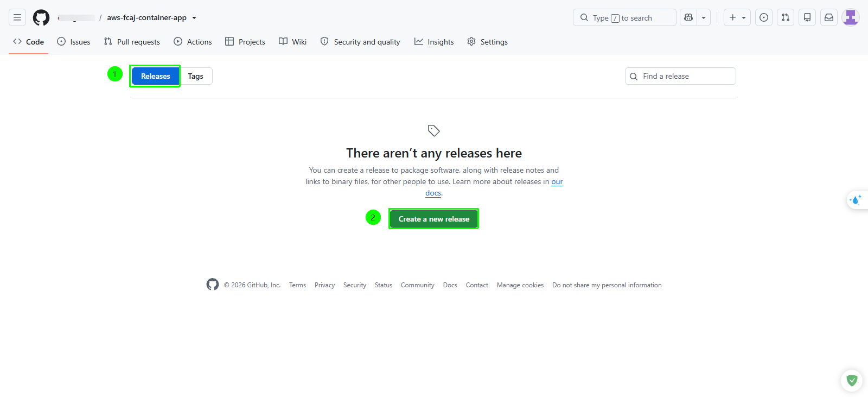This screenshot has height=397, width=868.
Task: Go to the GitHub homepage logo
Action: tap(41, 17)
